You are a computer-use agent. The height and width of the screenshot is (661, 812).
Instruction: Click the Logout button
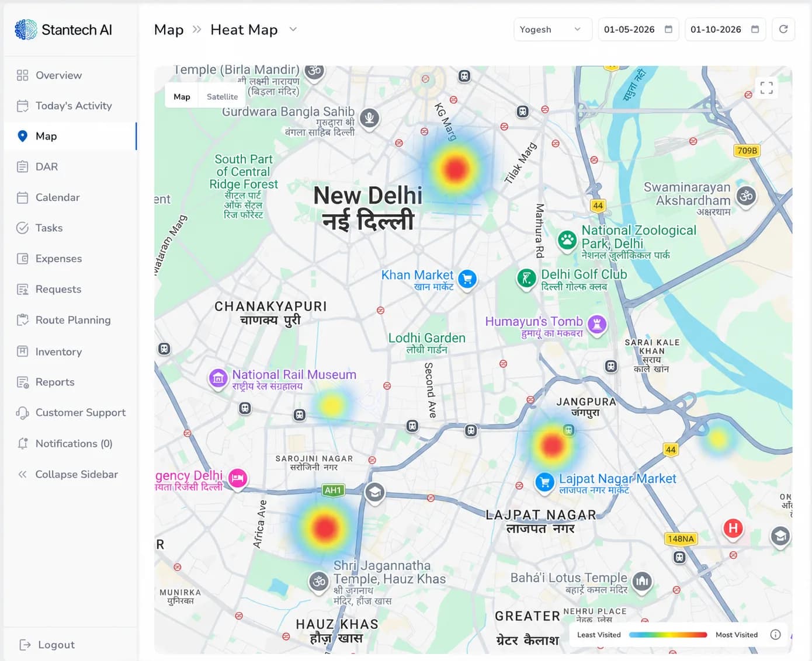[x=47, y=645]
